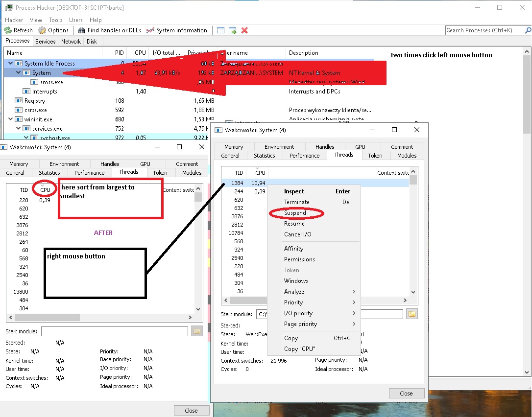Click the folder icon next to Start module in right dialog

[x=412, y=314]
